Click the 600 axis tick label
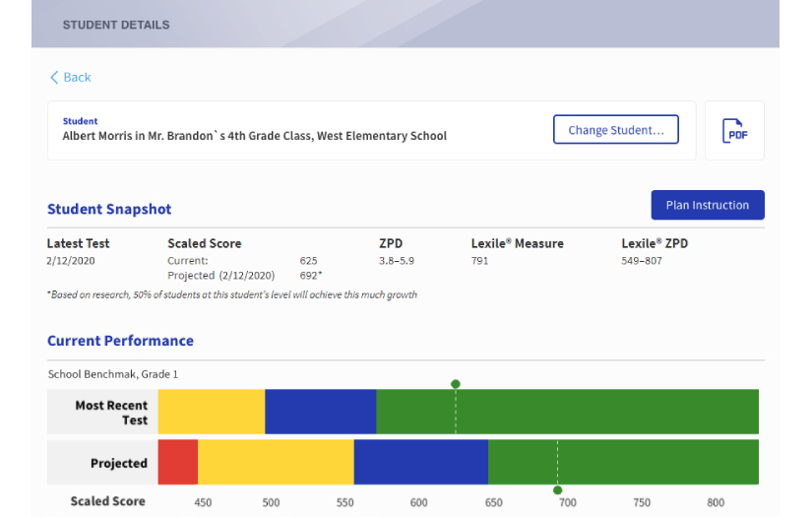812x517 pixels. [419, 502]
